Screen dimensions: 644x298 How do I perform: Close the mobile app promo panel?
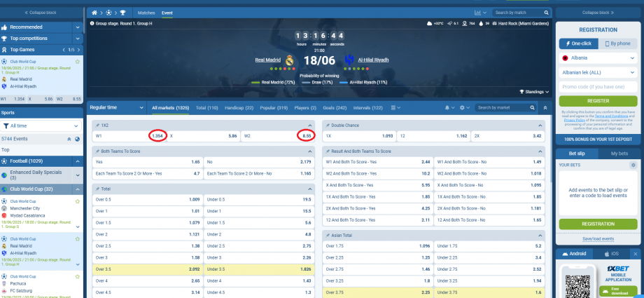636,254
